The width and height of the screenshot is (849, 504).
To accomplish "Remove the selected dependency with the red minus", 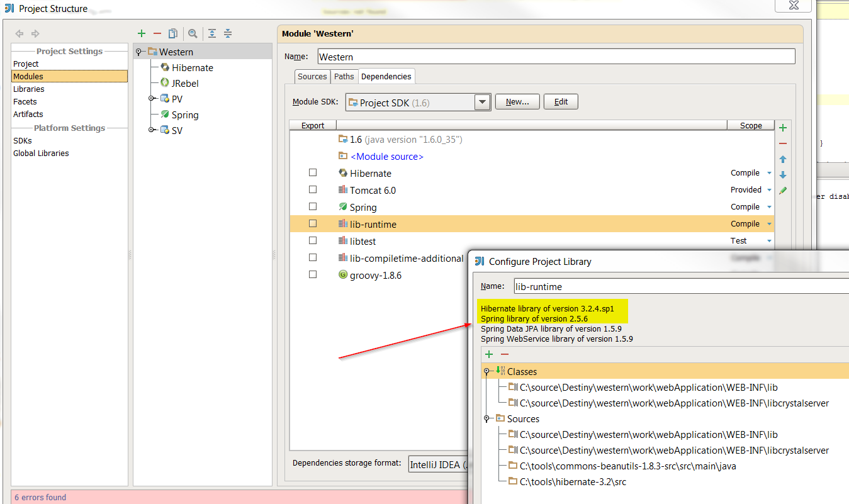I will pyautogui.click(x=783, y=143).
